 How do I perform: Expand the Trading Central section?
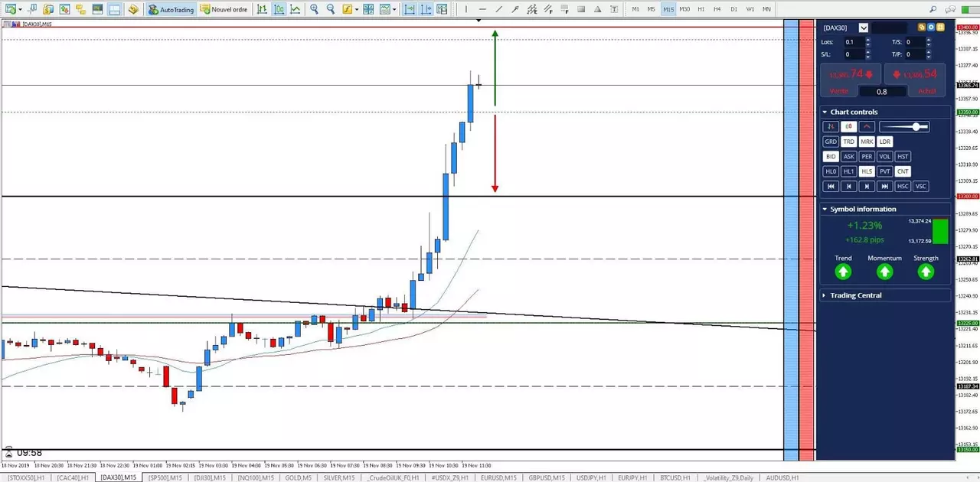coord(825,295)
